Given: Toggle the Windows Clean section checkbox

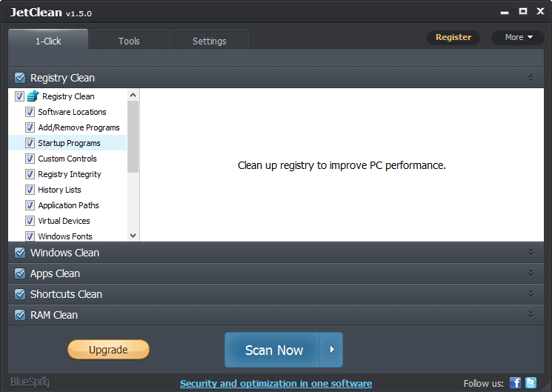Looking at the screenshot, I should click(20, 253).
